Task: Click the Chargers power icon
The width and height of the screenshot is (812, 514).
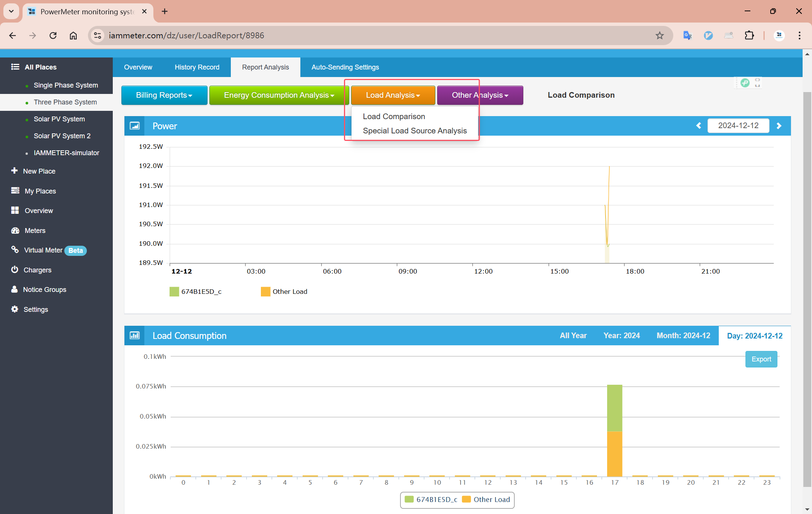Action: pos(15,270)
